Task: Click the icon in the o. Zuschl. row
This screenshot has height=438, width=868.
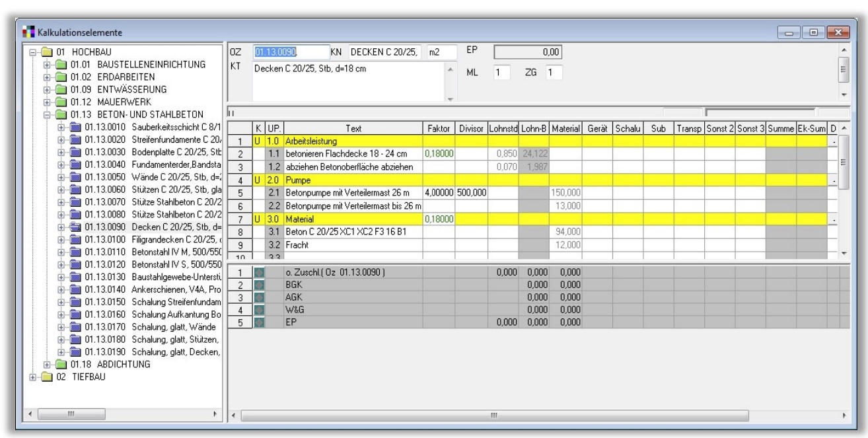Action: (x=260, y=272)
